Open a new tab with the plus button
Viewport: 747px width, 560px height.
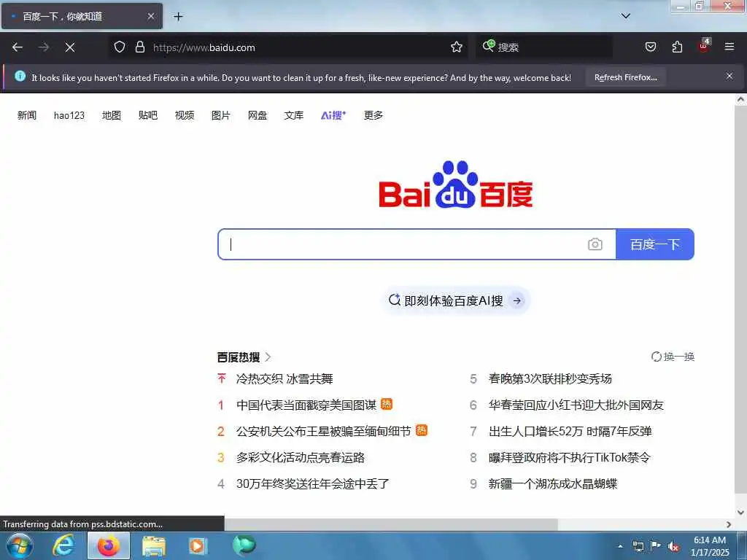pos(178,17)
